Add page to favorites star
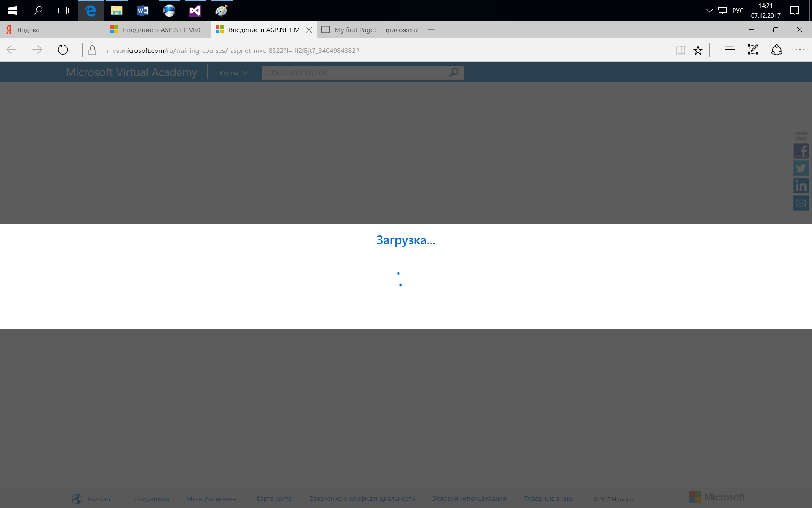 [698, 50]
